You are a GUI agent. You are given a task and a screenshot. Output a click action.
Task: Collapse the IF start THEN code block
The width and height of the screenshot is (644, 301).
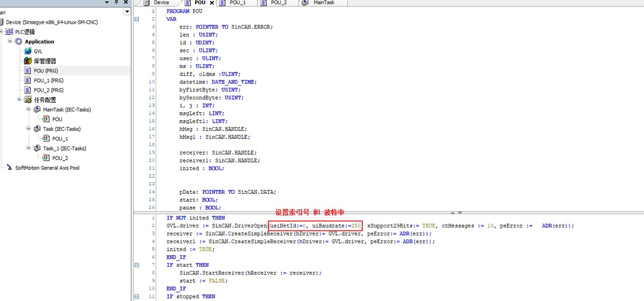tap(136, 265)
